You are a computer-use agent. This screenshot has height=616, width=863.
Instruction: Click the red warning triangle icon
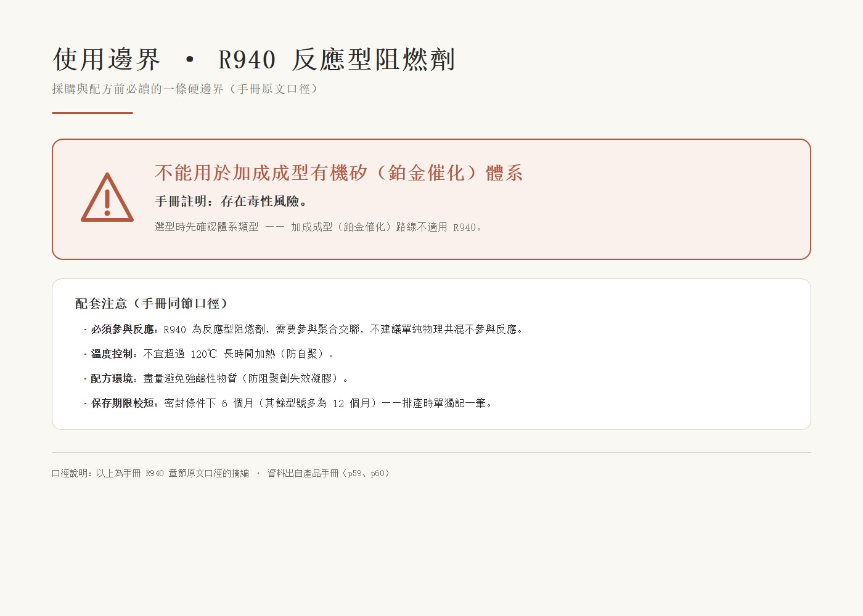click(107, 197)
